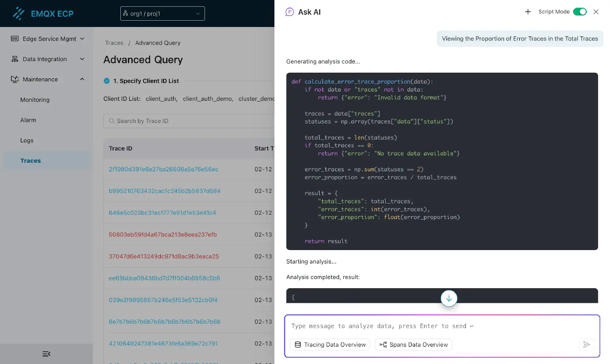Click the EMQX ECP logo icon

18,13
